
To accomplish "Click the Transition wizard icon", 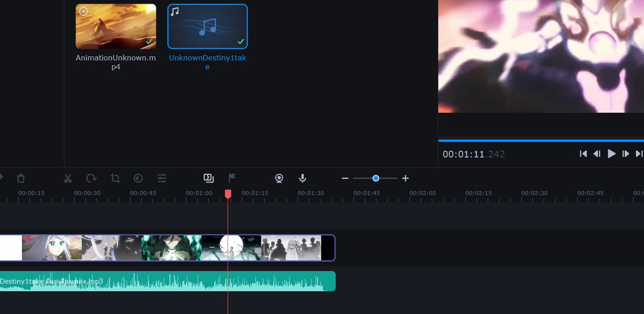I will point(209,178).
